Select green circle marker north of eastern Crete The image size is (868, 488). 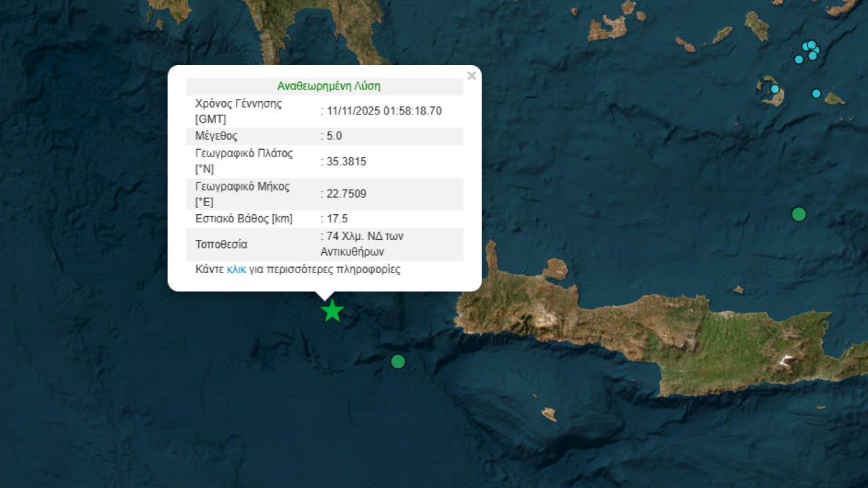point(799,214)
